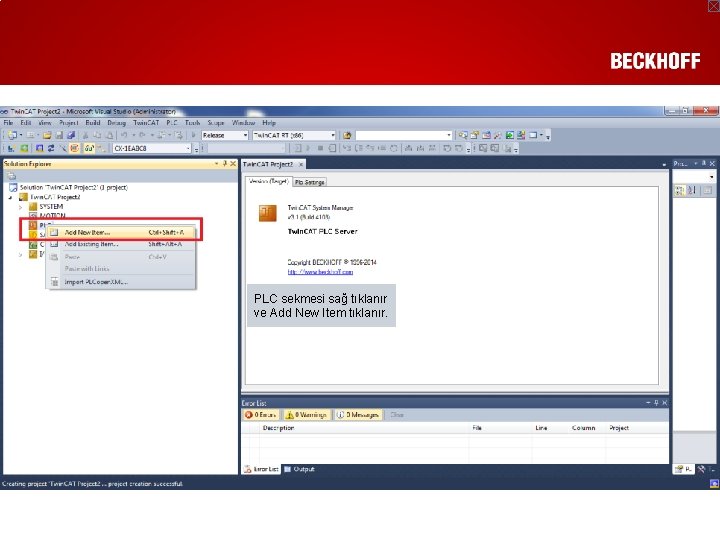
Task: Open the TwinCAT RT (x86) platform dropdown
Action: click(x=333, y=135)
